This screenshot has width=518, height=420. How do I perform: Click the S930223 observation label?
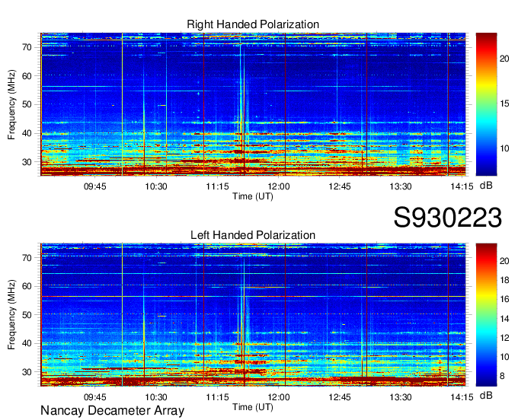448,218
